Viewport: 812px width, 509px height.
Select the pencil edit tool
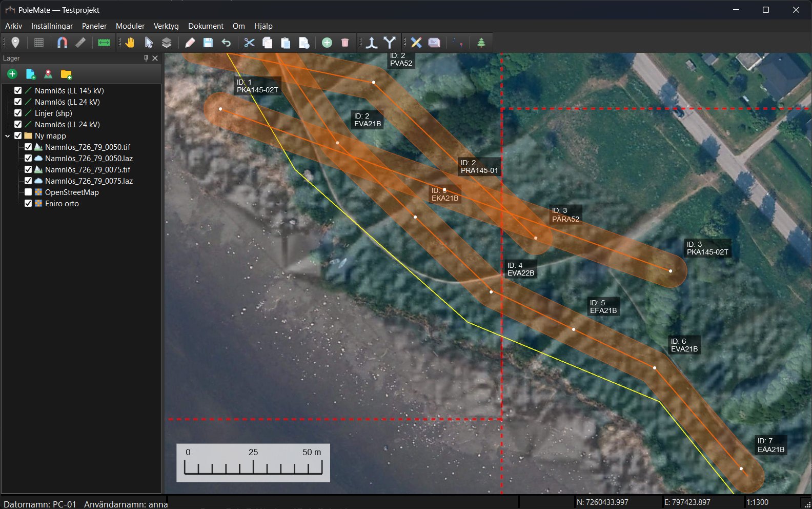(x=190, y=43)
